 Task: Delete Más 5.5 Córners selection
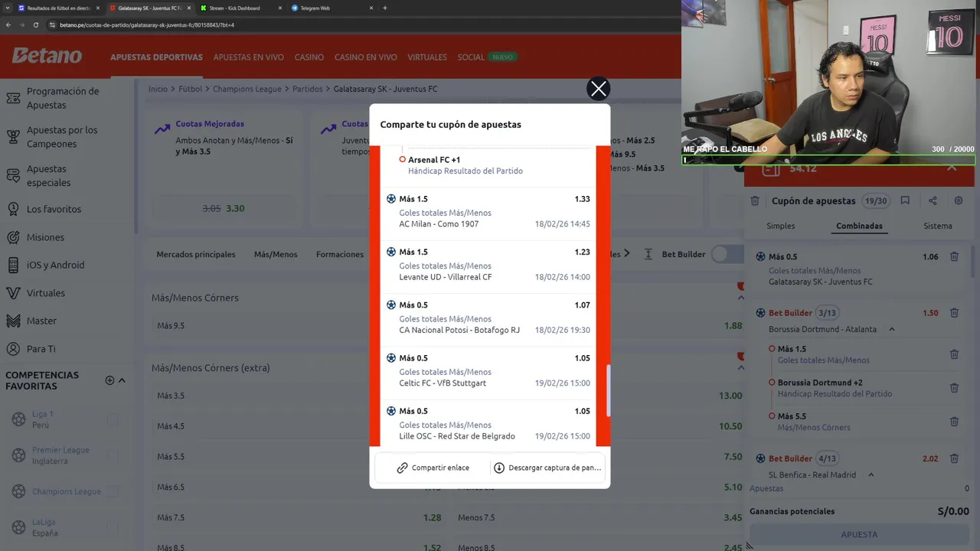pyautogui.click(x=954, y=422)
